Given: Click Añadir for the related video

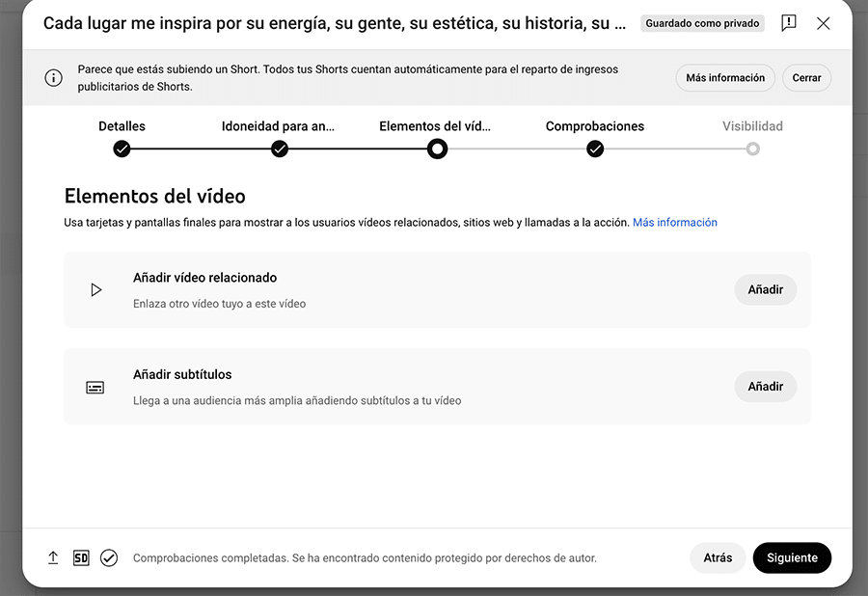Looking at the screenshot, I should [765, 288].
